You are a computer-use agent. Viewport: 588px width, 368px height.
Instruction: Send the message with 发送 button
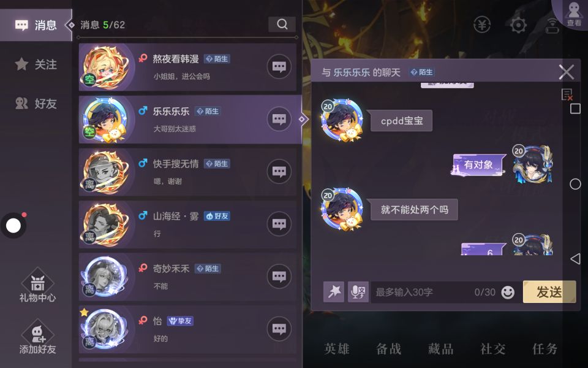(x=549, y=292)
